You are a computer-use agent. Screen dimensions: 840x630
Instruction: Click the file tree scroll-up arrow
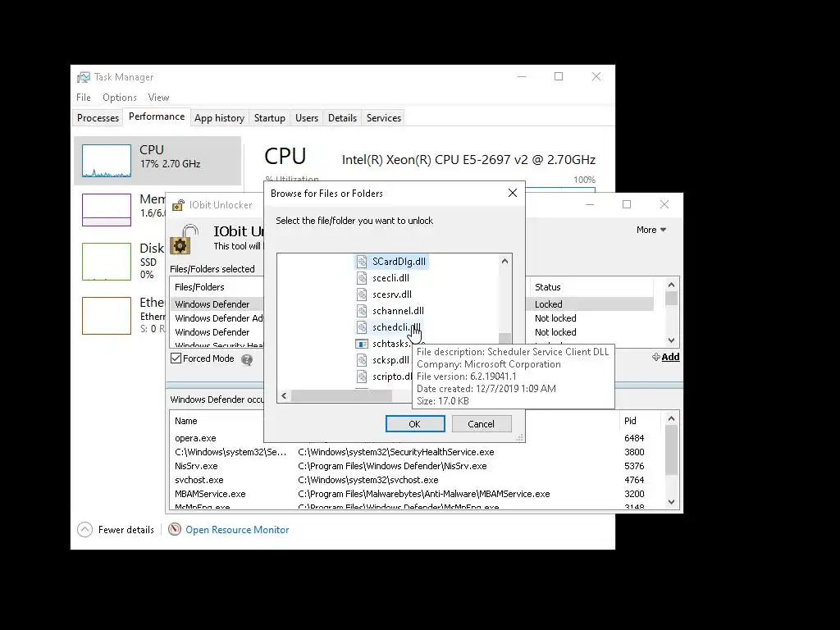(504, 261)
